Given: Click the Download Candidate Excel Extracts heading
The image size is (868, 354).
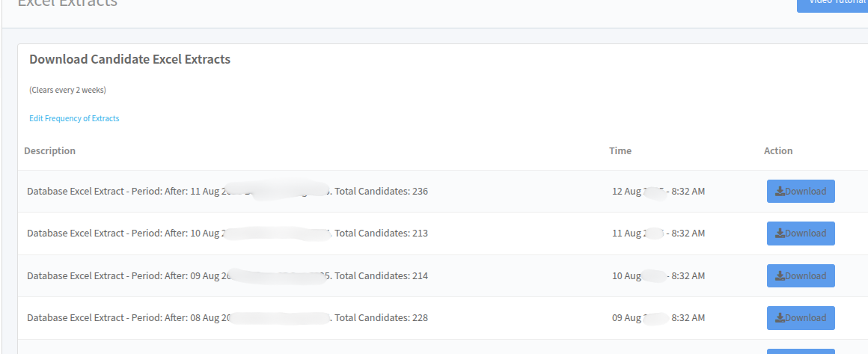Looking at the screenshot, I should tap(130, 59).
